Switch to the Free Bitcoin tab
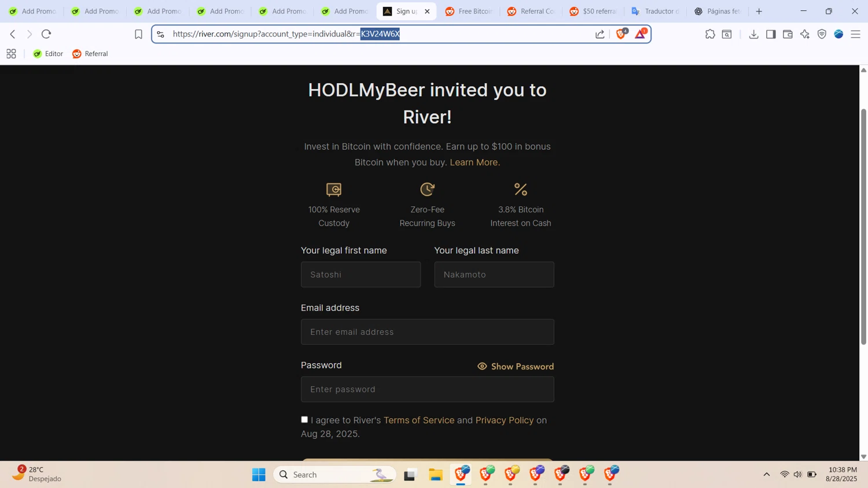Viewport: 868px width, 488px height. point(469,11)
